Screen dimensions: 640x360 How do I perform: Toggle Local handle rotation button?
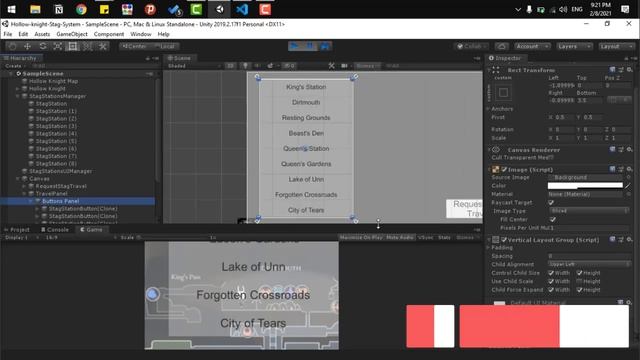pos(165,47)
